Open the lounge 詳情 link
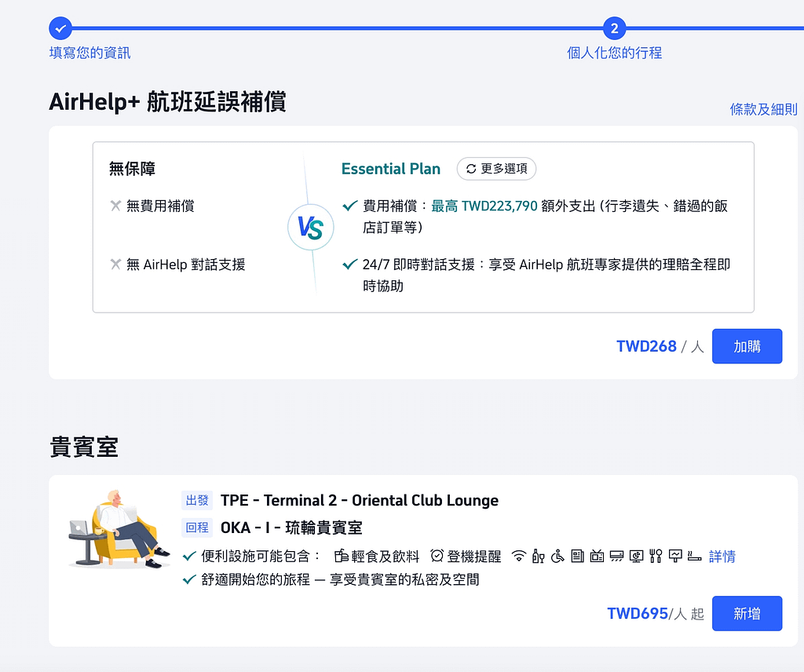 click(722, 556)
